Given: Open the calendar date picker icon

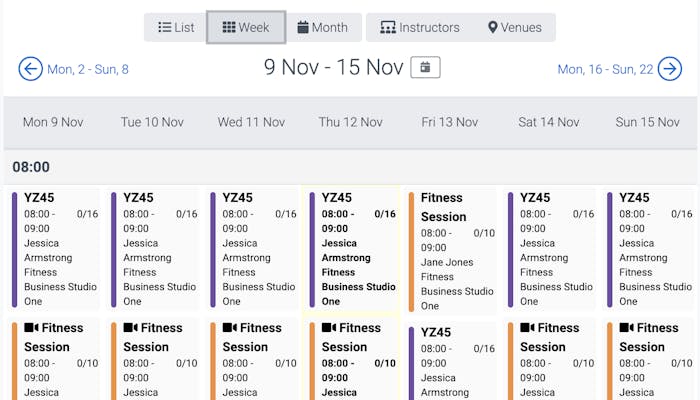Looking at the screenshot, I should click(425, 68).
